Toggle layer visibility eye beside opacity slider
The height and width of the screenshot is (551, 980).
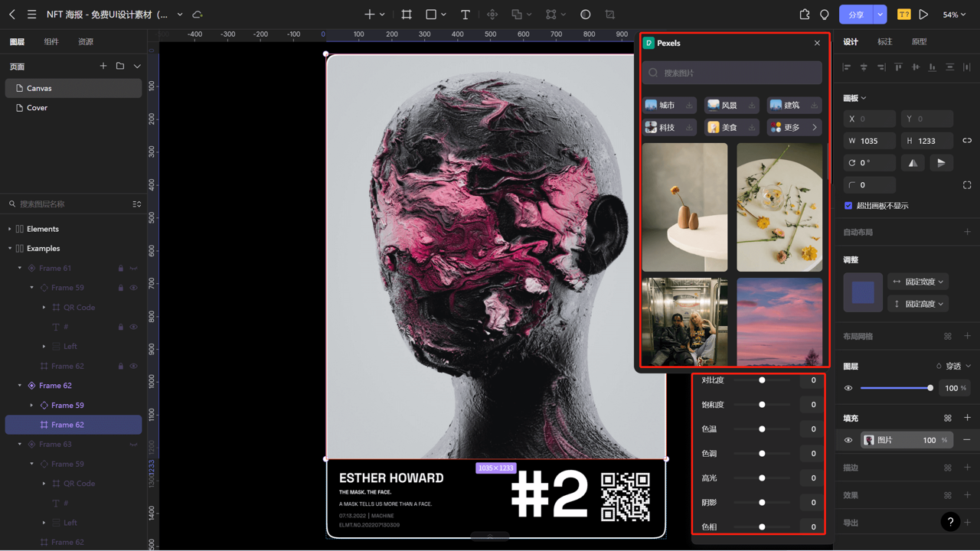[848, 388]
